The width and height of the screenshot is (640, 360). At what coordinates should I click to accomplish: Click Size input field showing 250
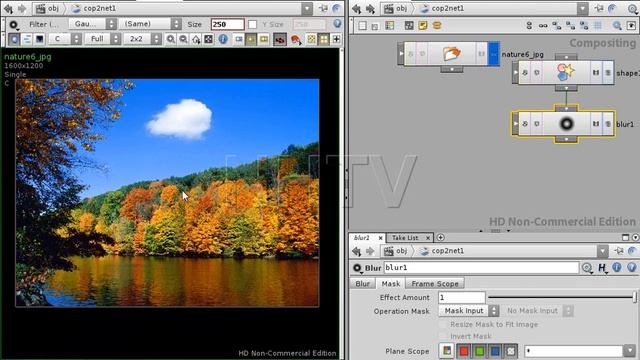pos(227,24)
